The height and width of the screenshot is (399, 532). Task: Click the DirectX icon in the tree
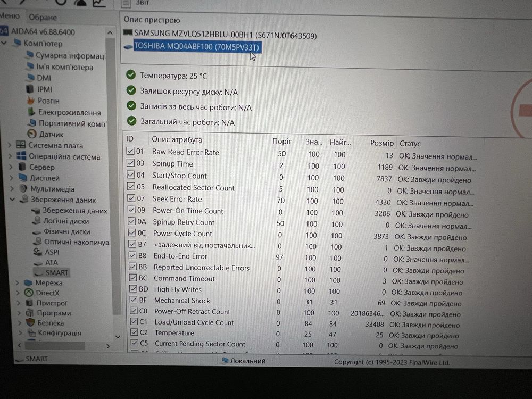tap(29, 293)
